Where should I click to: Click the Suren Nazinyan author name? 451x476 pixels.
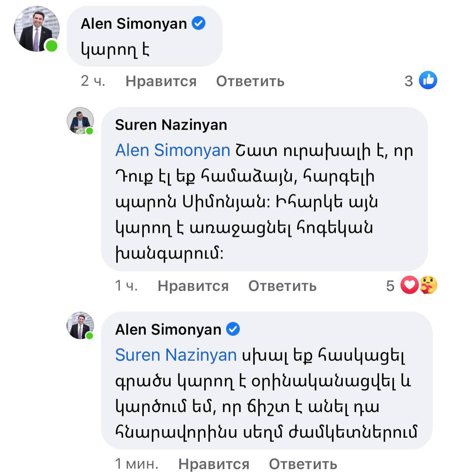tap(171, 125)
